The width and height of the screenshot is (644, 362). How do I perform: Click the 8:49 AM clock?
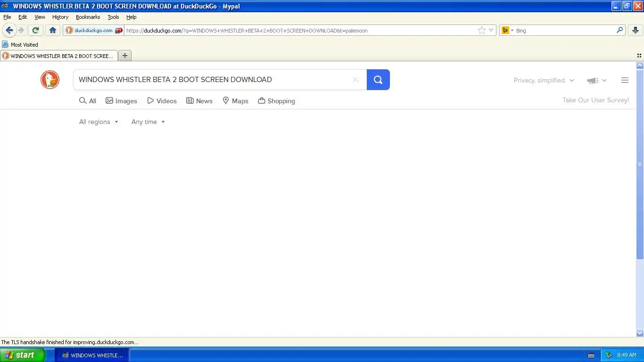point(627,355)
